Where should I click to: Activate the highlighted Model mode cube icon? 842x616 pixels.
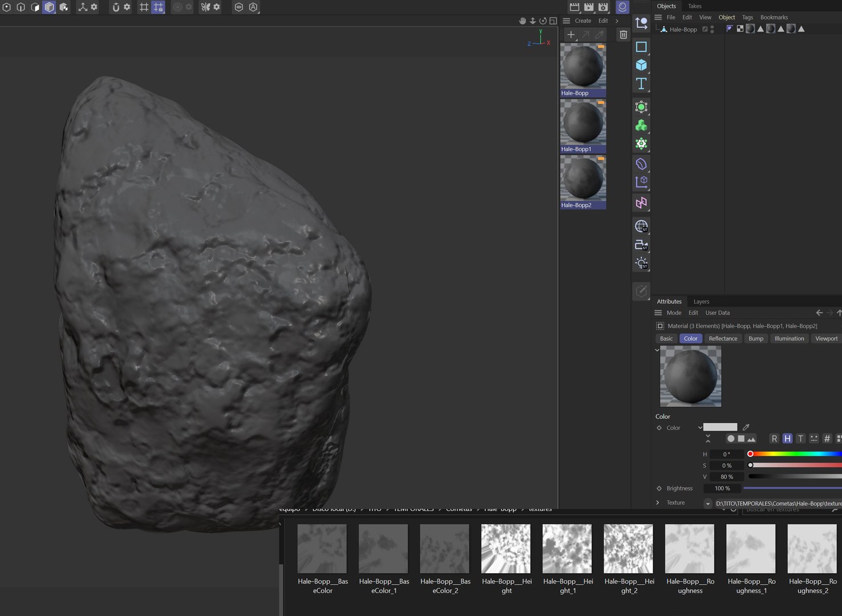coord(50,7)
